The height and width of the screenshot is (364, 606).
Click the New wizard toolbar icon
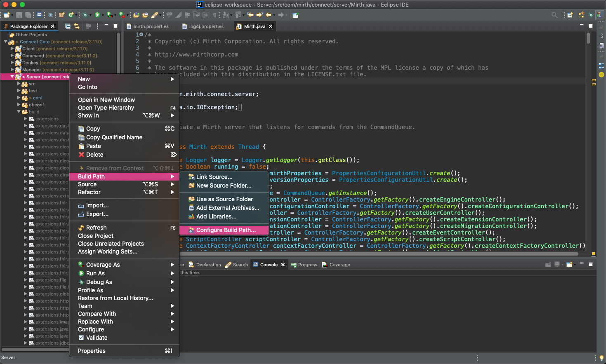point(6,15)
